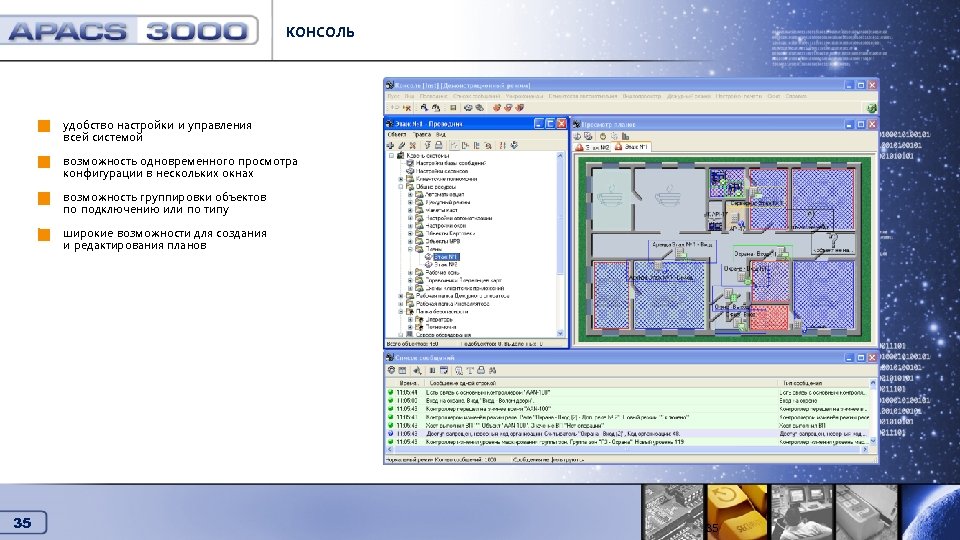
Task: Click the pencil edit icon in explorer toolbar
Action: [402, 145]
